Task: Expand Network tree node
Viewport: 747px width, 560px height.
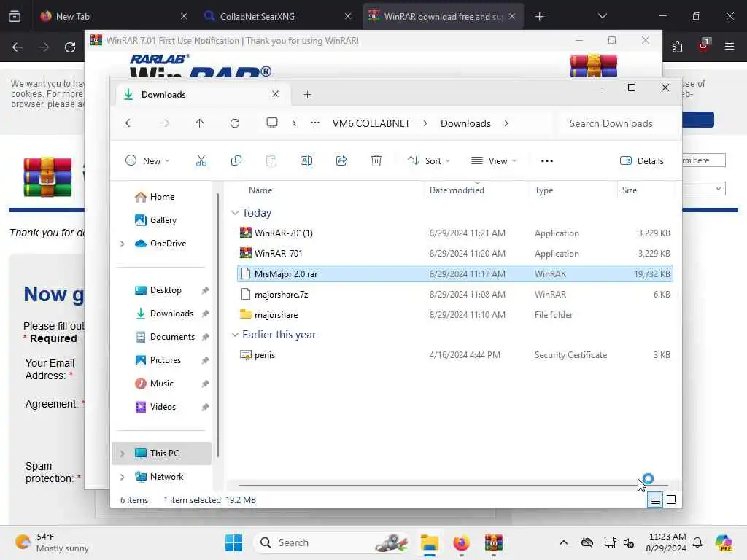Action: (x=122, y=477)
